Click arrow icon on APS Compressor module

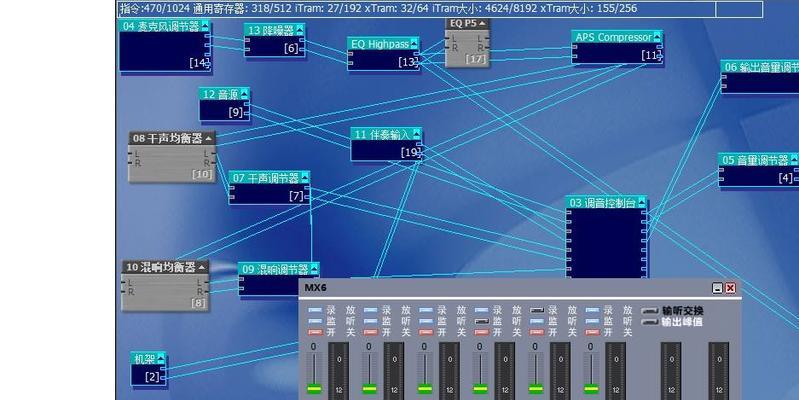click(x=657, y=37)
